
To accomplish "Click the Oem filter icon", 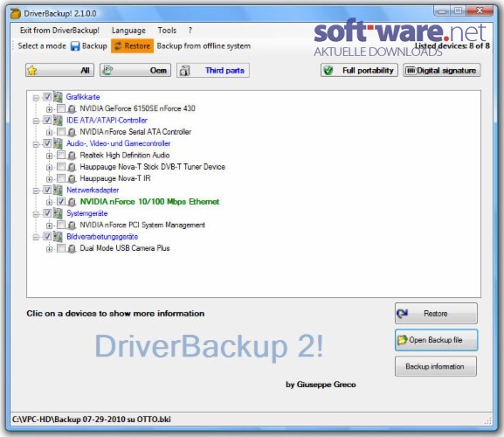I will 107,71.
